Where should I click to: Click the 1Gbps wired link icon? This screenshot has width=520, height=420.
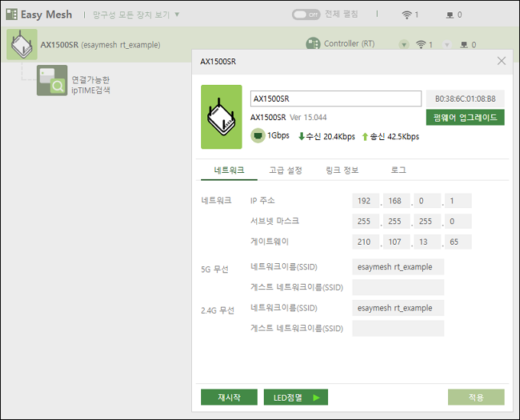[x=258, y=135]
